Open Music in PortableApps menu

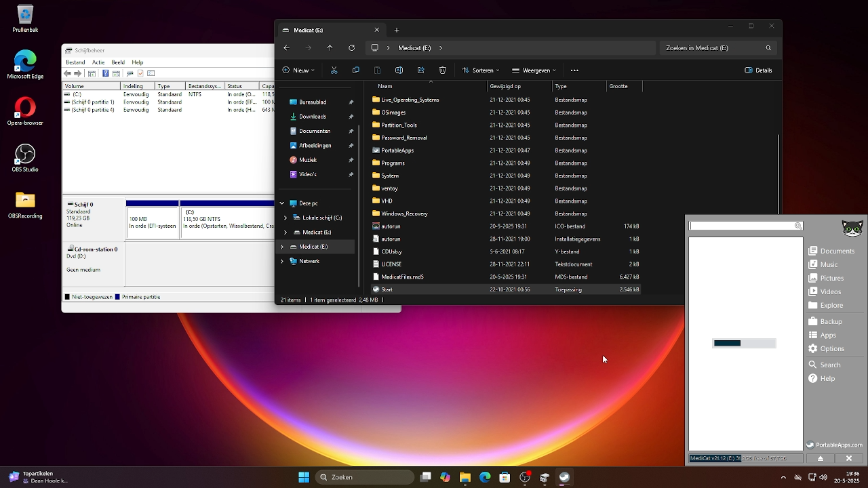823,264
